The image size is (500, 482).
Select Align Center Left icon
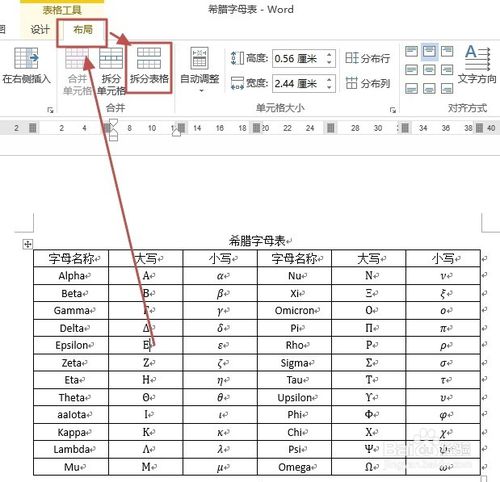point(411,70)
